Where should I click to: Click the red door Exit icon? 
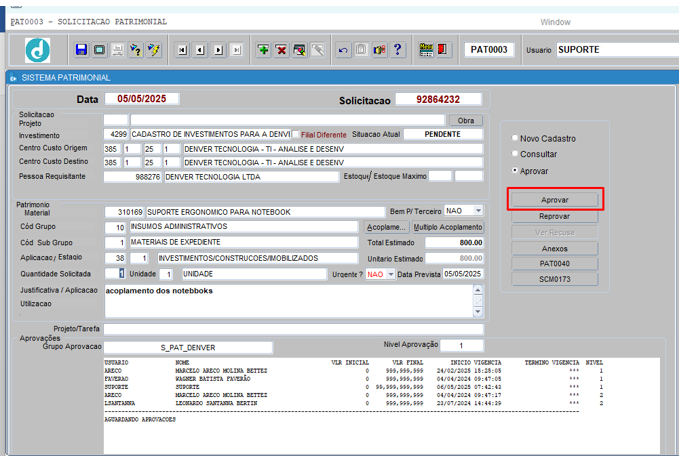click(x=442, y=50)
